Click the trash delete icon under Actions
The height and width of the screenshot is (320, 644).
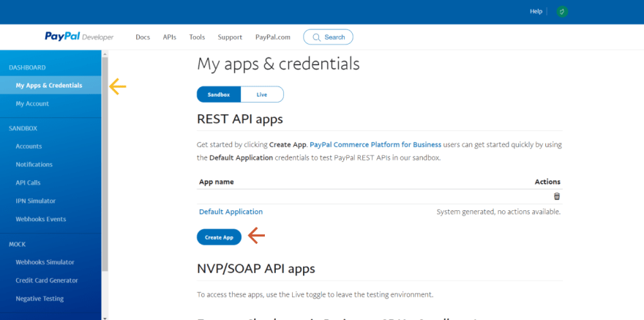coord(556,196)
